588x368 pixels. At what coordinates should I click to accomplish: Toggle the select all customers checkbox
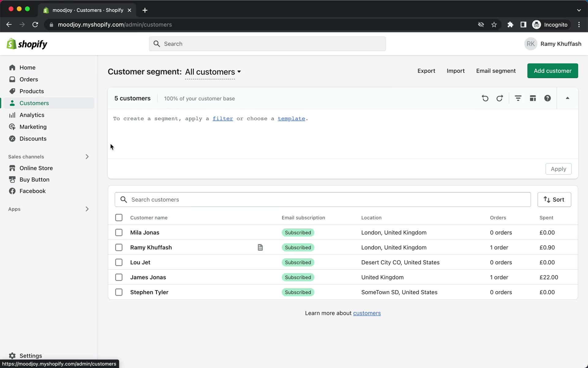tap(119, 217)
